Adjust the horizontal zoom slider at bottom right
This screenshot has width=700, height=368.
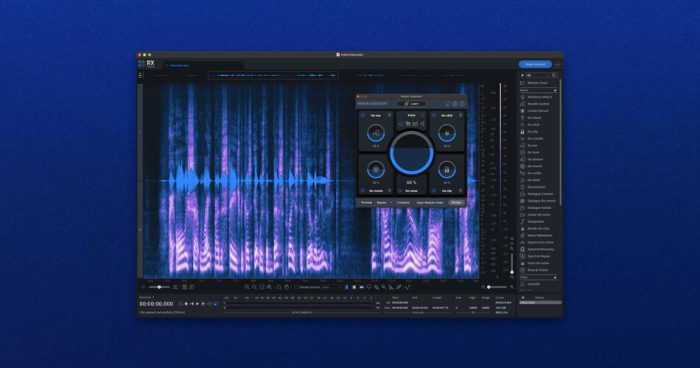coord(496,287)
